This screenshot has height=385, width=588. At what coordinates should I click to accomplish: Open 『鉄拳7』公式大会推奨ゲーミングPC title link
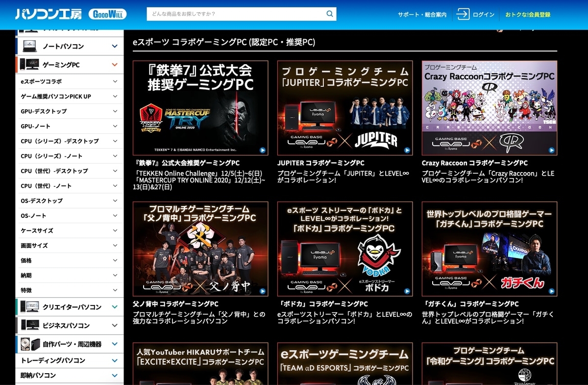point(186,163)
